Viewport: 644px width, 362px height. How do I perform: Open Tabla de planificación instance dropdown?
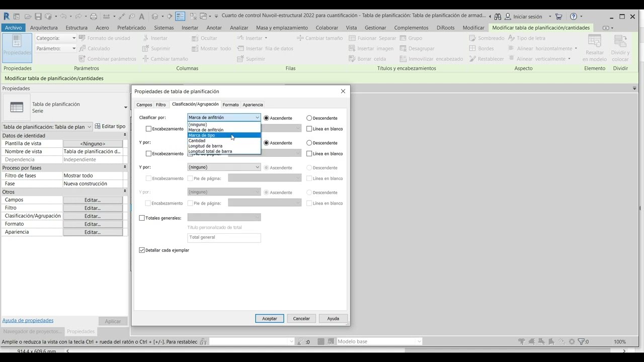coord(47,127)
